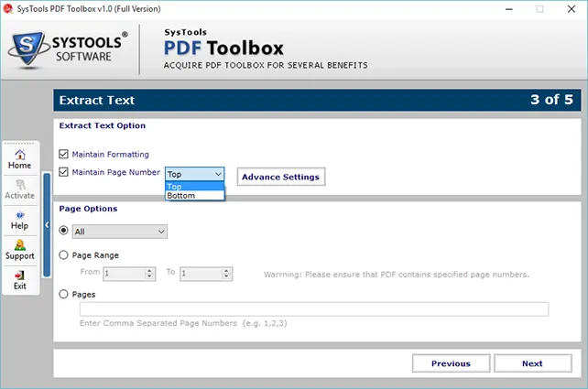
Task: Click the To page number field
Action: click(201, 274)
